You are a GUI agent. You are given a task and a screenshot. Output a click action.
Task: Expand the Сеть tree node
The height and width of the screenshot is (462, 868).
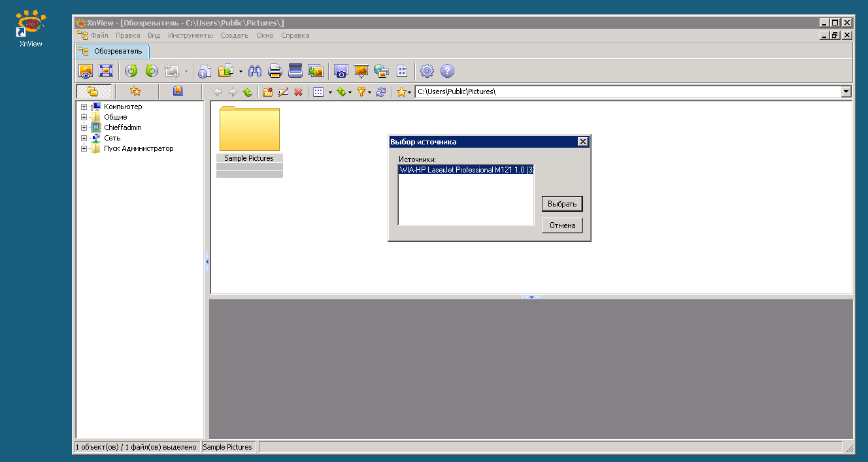[84, 138]
